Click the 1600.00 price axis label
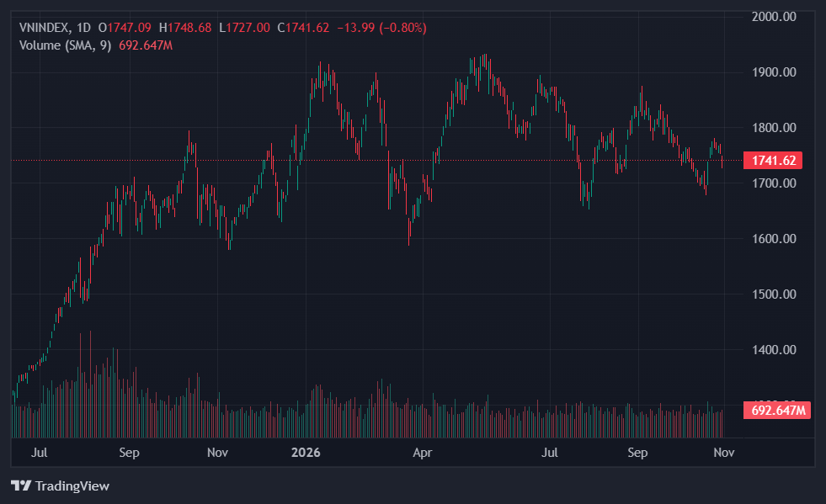 tap(774, 239)
